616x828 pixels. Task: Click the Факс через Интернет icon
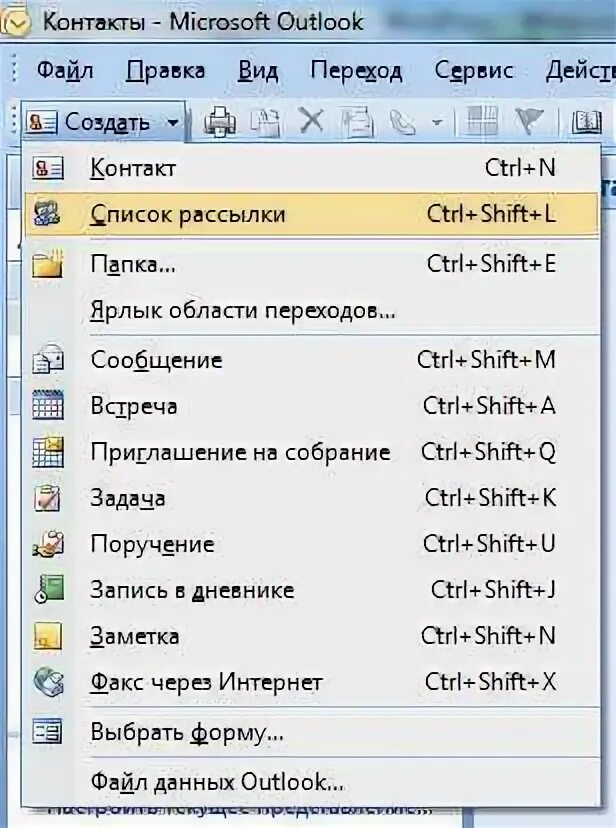coord(47,683)
